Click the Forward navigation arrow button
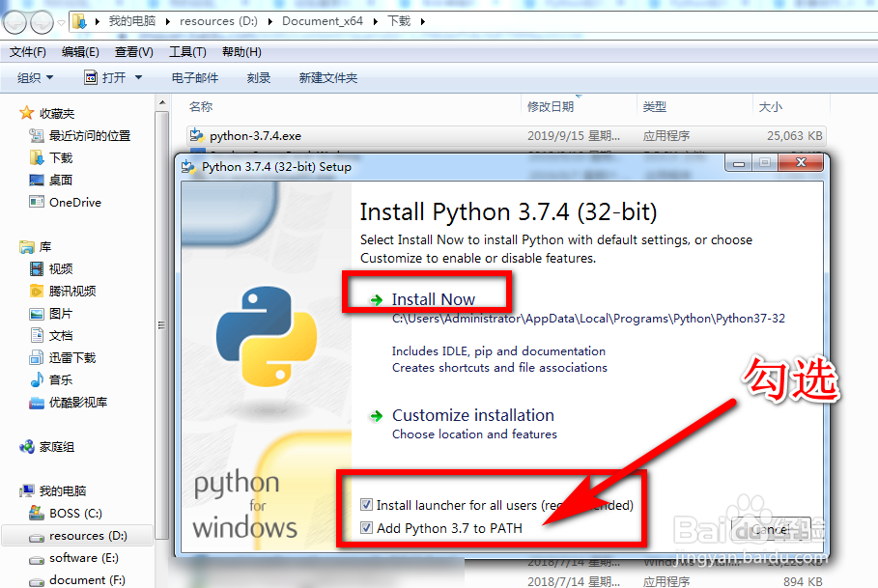This screenshot has width=878, height=588. pyautogui.click(x=42, y=22)
